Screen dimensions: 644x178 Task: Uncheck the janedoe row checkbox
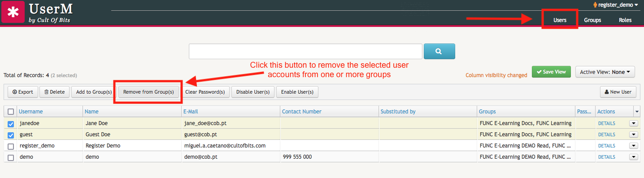point(11,124)
